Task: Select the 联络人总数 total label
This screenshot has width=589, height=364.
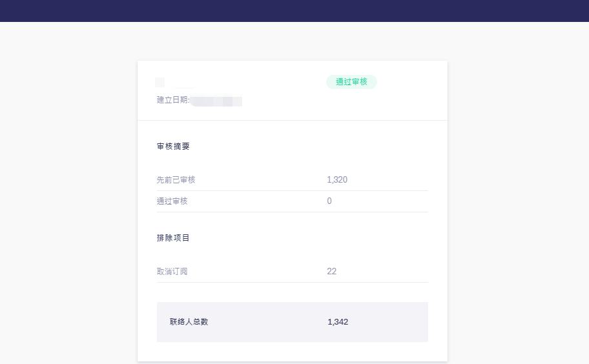Action: (x=189, y=321)
